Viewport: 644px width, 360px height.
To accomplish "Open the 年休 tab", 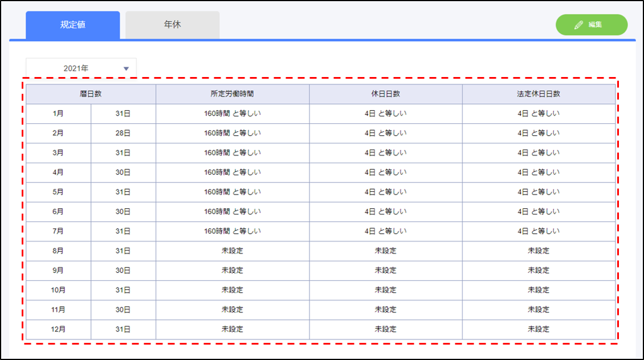I will pos(172,25).
